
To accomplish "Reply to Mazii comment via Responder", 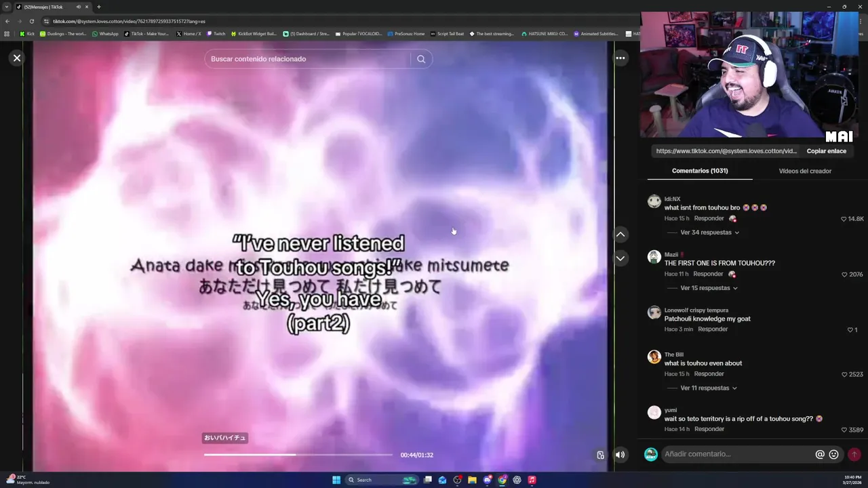I will click(709, 274).
